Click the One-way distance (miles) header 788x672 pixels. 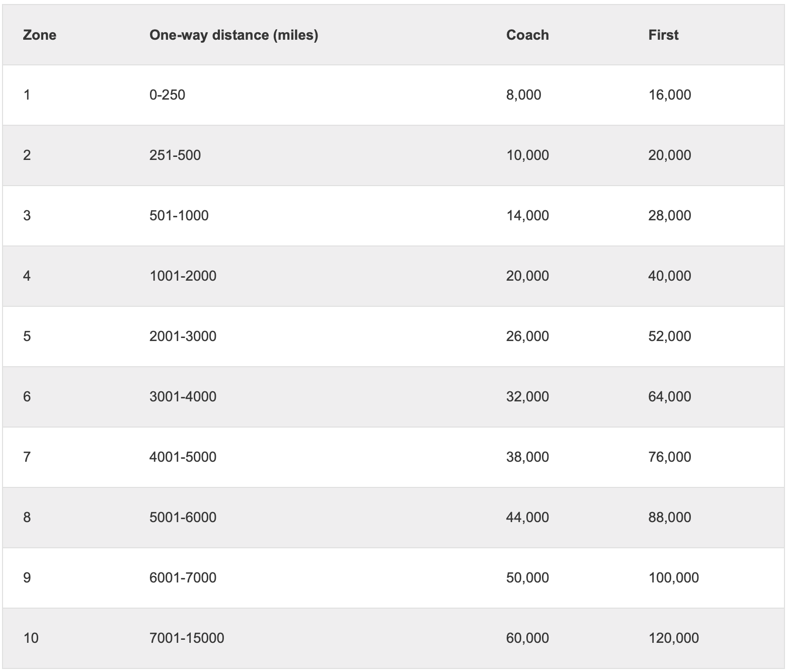[x=233, y=35]
